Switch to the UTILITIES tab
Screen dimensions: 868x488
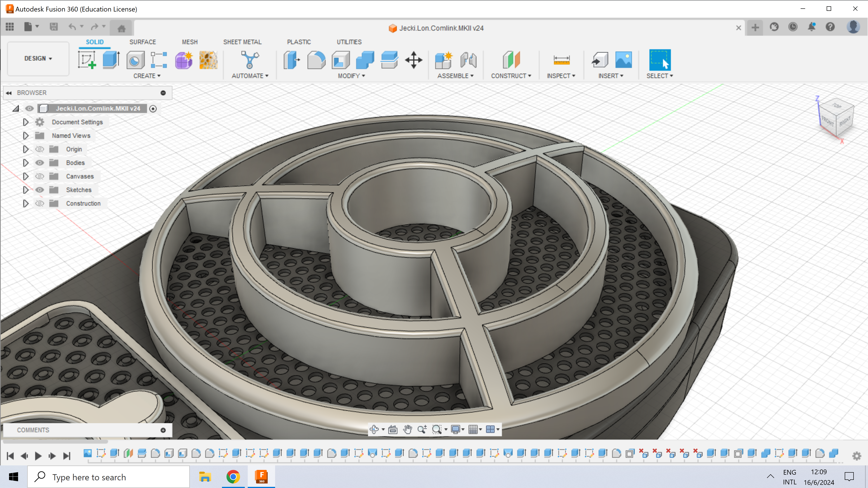pos(349,42)
